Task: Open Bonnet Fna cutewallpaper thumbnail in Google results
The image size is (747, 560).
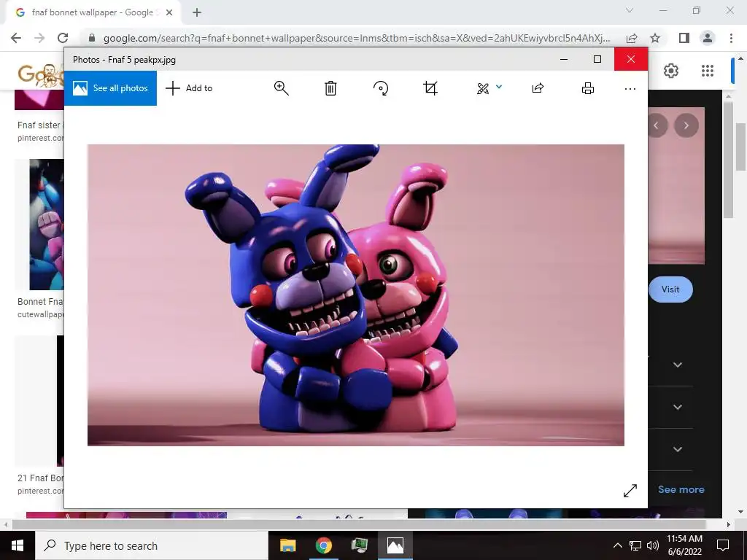Action: click(47, 225)
